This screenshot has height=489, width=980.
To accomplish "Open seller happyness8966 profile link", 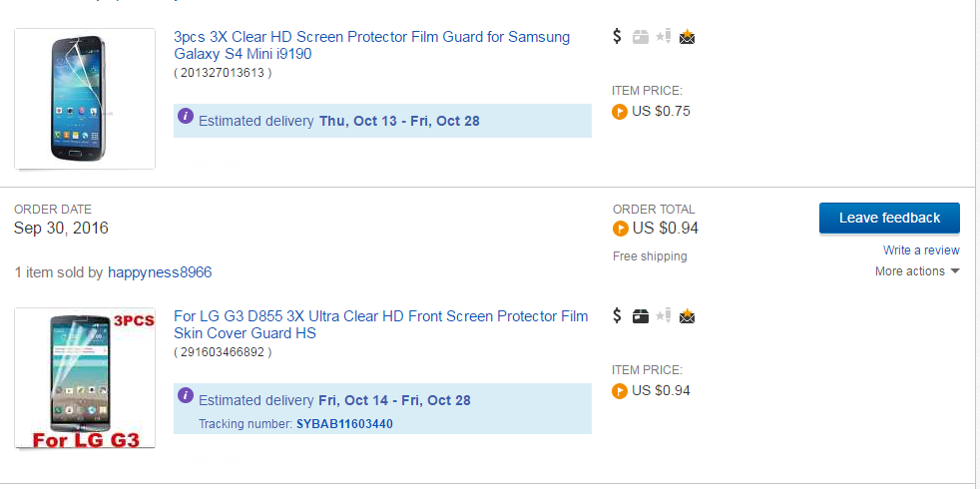I will pyautogui.click(x=160, y=272).
